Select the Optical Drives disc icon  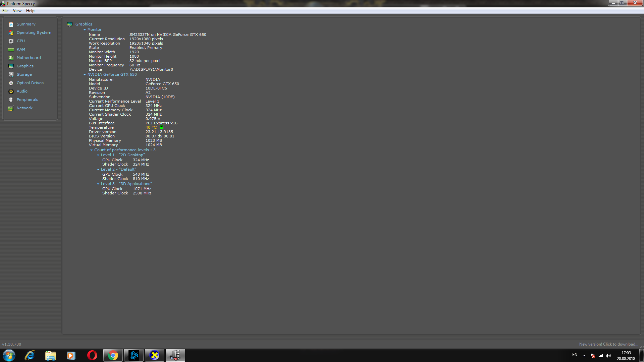(11, 83)
